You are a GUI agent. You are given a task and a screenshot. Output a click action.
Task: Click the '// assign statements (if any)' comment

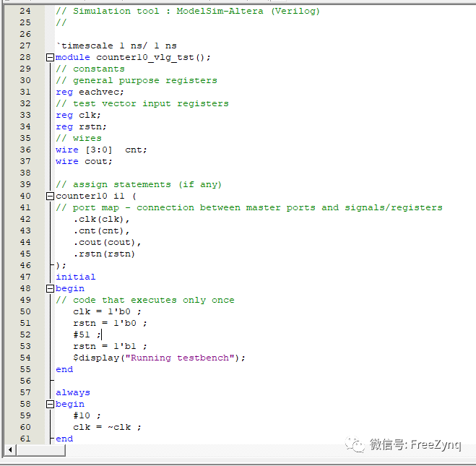point(139,184)
